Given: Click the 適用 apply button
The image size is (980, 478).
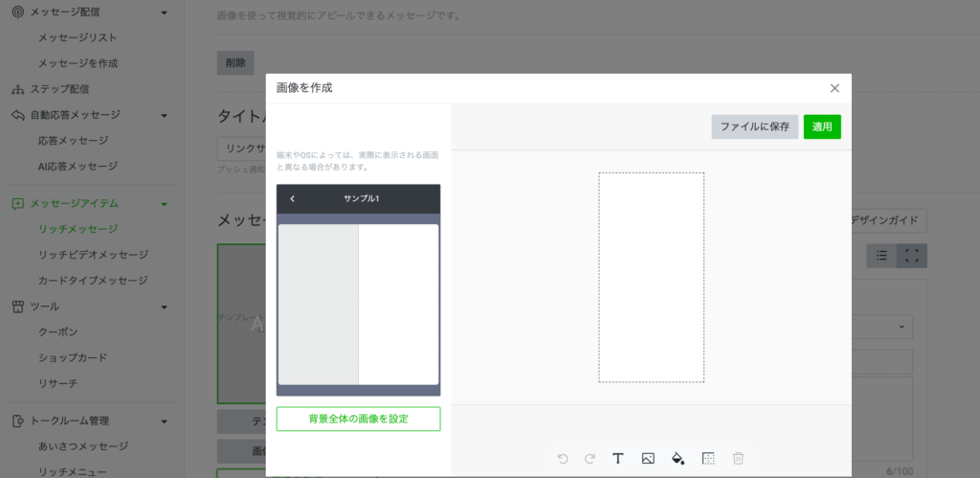Looking at the screenshot, I should pos(822,127).
